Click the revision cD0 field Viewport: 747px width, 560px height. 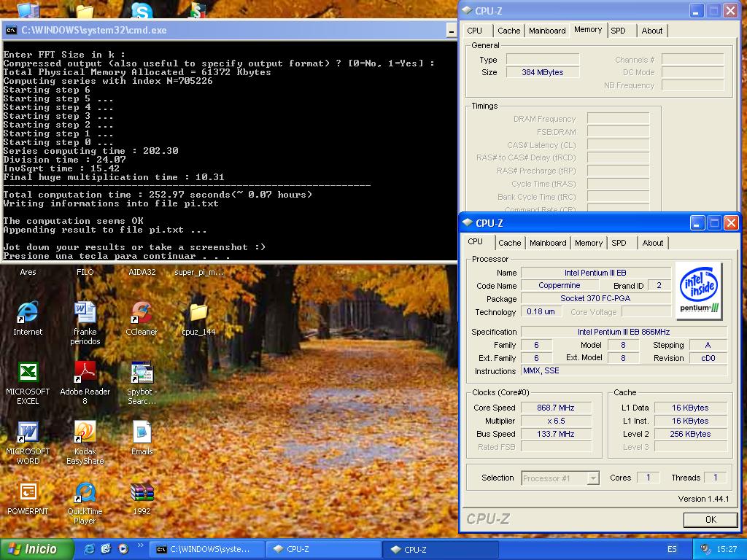708,358
